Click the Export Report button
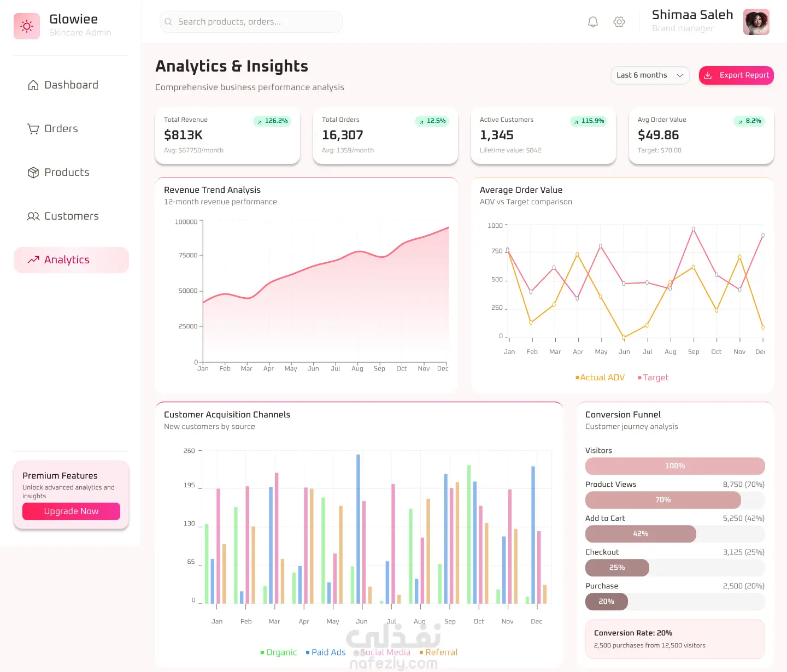The height and width of the screenshot is (672, 787). pyautogui.click(x=736, y=75)
